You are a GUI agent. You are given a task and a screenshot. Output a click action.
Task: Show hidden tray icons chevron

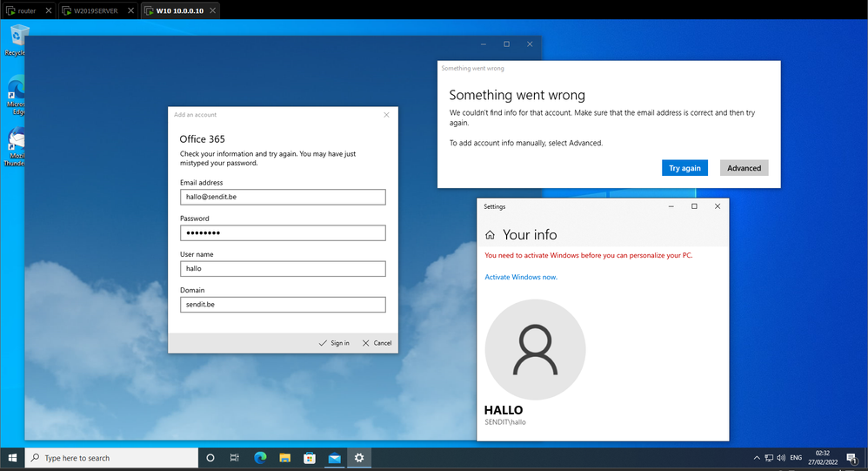coord(757,458)
